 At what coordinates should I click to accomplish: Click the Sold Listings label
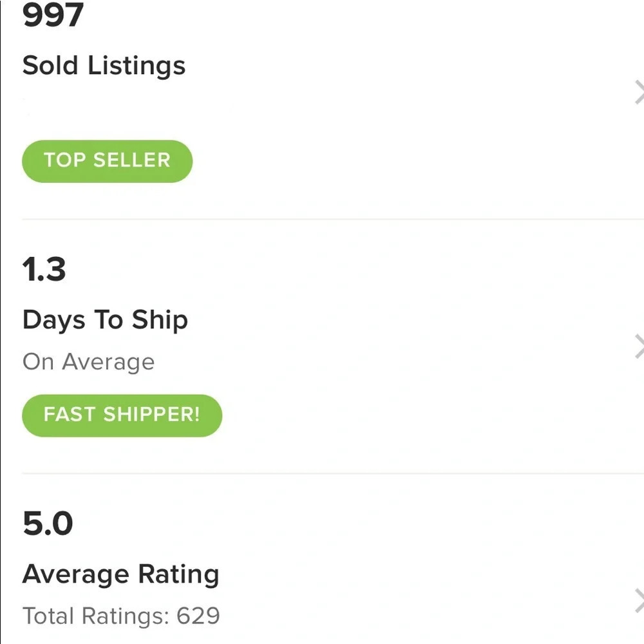click(x=104, y=65)
